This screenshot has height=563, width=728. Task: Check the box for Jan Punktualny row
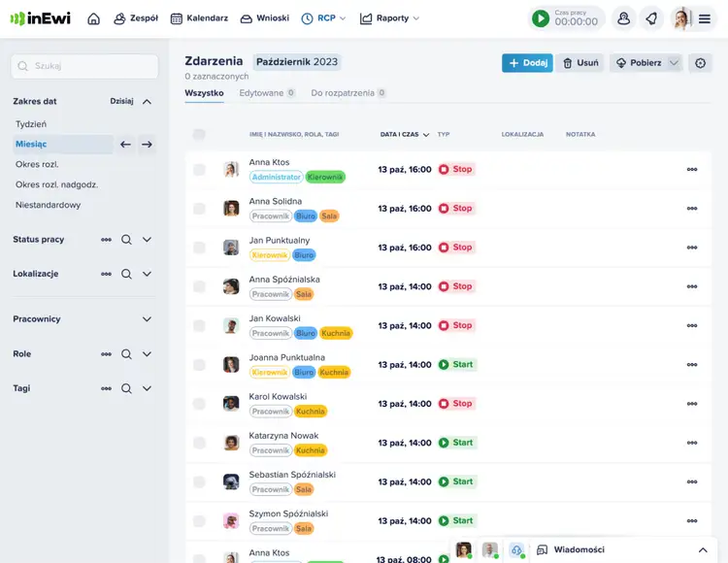pyautogui.click(x=199, y=248)
